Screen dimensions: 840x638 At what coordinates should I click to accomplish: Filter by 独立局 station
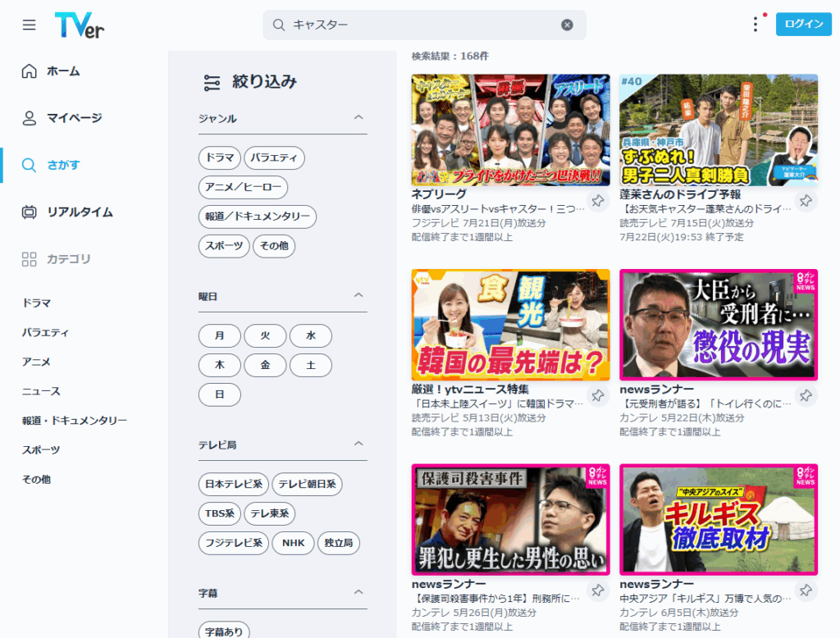(339, 543)
